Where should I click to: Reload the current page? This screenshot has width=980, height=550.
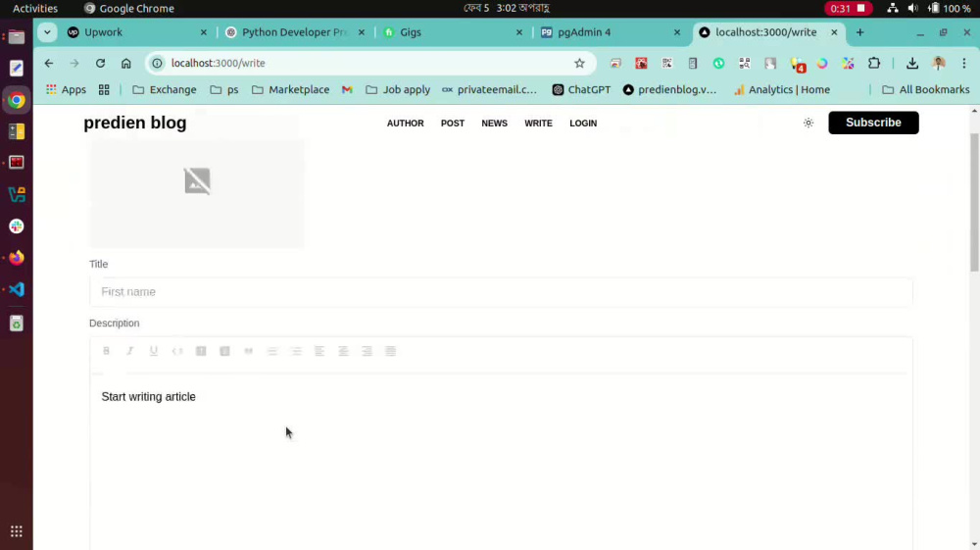click(100, 63)
